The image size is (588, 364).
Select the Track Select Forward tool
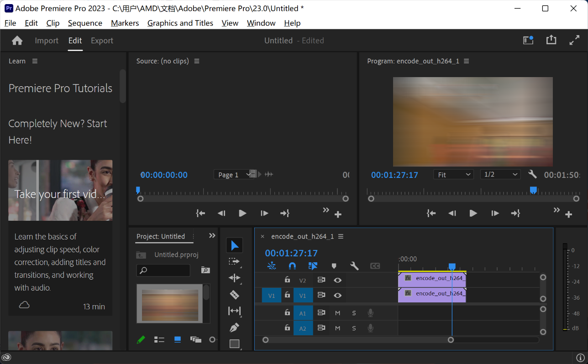pos(234,262)
